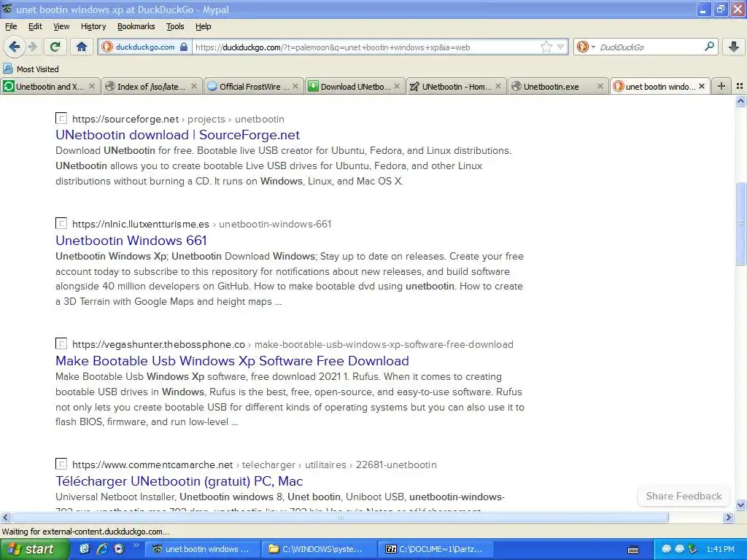Switch to 'C:\DOCUME~1\Dartz...' 7-Zip taskbar window
747x560 pixels.
tap(436, 549)
